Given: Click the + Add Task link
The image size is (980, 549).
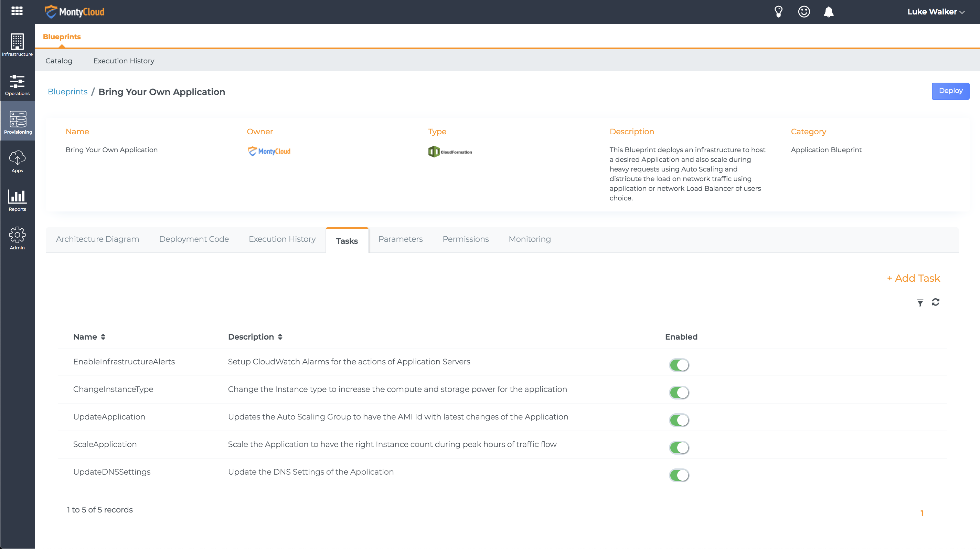Looking at the screenshot, I should (913, 278).
